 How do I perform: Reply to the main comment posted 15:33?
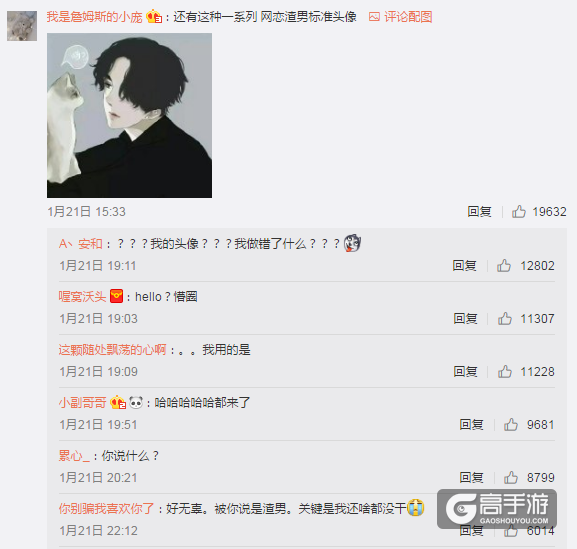pyautogui.click(x=479, y=212)
